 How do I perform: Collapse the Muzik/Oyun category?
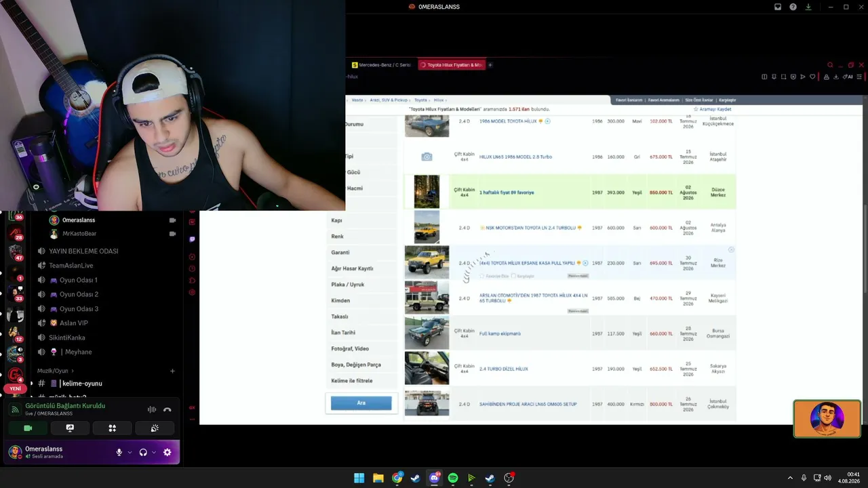(55, 371)
